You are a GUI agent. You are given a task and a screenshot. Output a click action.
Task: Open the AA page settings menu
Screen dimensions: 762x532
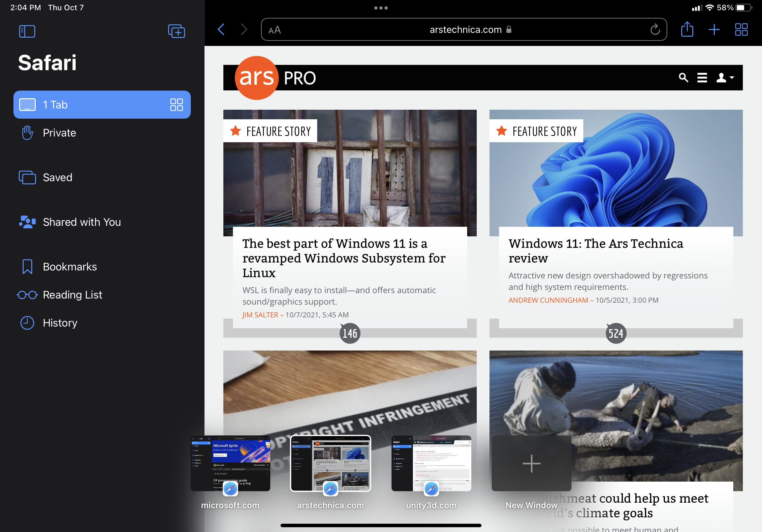pos(274,30)
